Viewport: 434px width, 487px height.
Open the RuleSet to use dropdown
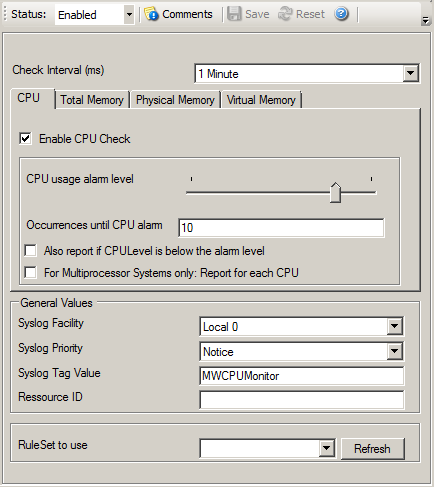coord(326,448)
